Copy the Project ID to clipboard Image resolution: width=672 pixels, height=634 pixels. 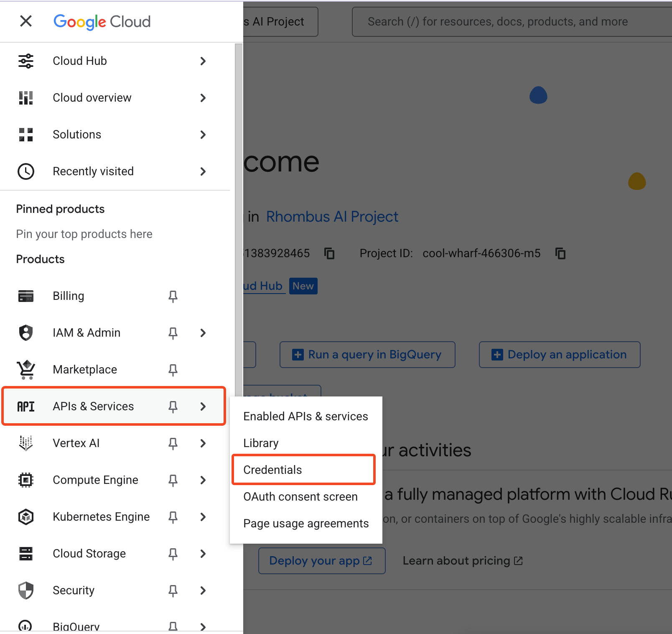tap(560, 253)
